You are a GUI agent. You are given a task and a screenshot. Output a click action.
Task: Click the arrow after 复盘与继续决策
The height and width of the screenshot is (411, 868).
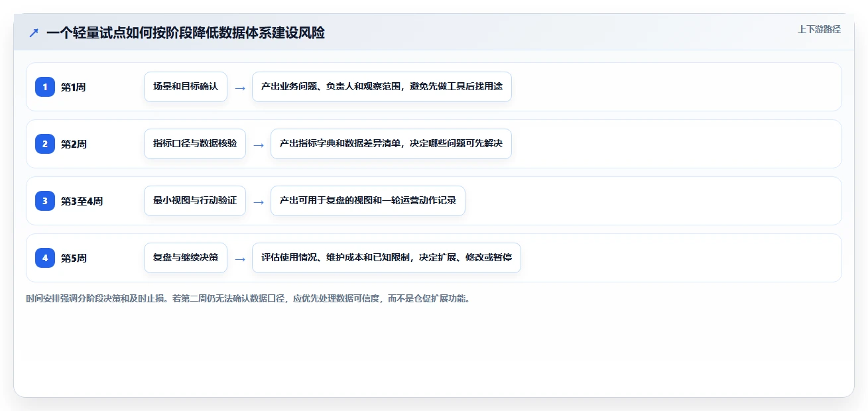tap(240, 259)
